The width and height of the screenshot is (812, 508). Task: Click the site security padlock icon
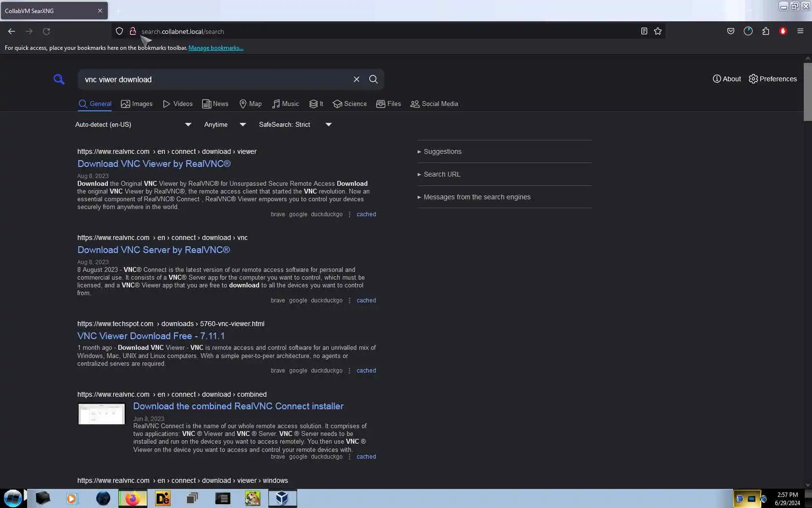coord(132,31)
